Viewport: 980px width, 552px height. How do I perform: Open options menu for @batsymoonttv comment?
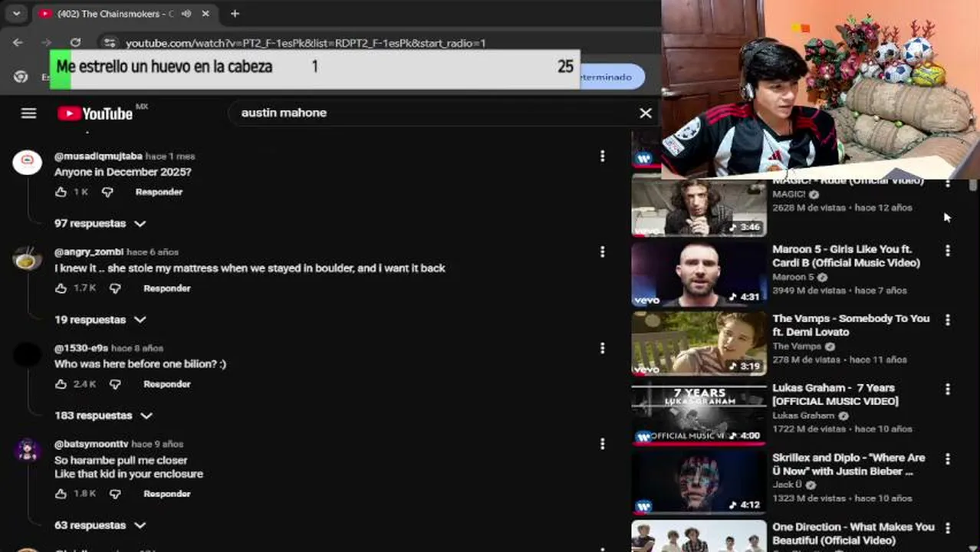click(x=602, y=444)
